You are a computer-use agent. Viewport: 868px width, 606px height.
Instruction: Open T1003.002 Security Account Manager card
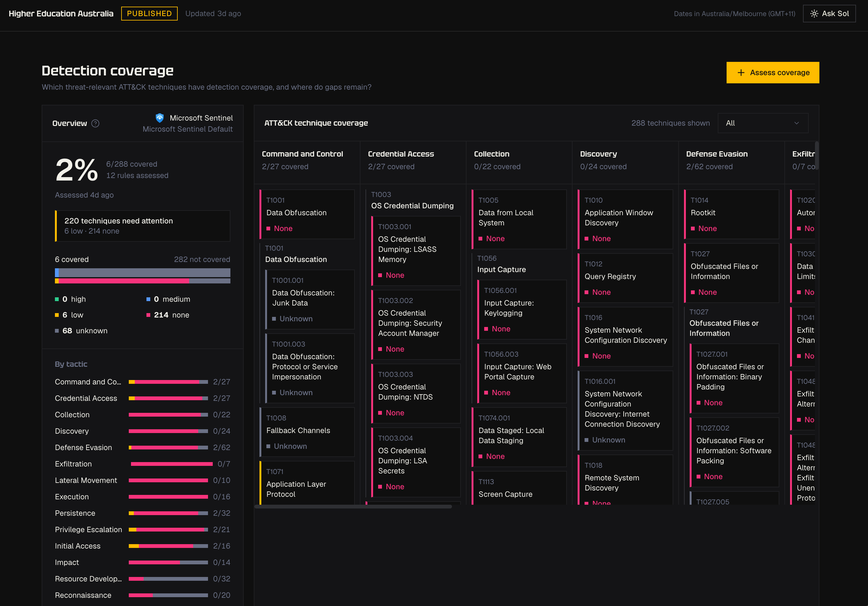pos(416,325)
